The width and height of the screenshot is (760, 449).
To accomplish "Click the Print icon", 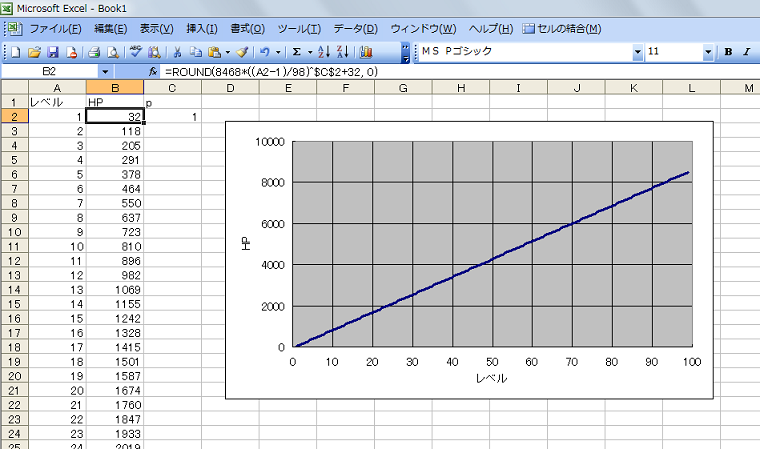I will pyautogui.click(x=94, y=52).
